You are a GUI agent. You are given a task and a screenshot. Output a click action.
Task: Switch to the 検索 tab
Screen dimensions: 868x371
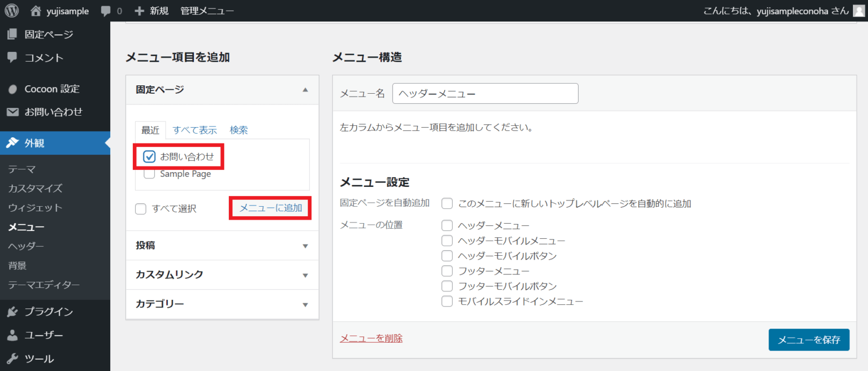[x=238, y=130]
